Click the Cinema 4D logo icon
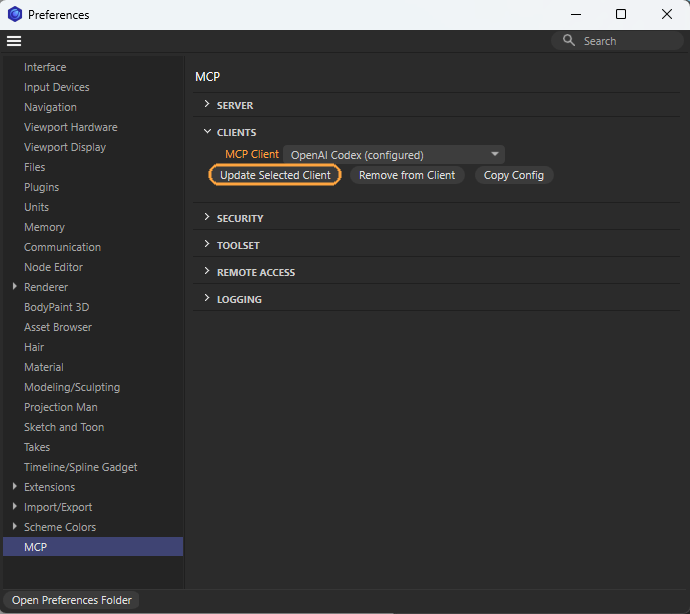690x614 pixels. tap(15, 14)
